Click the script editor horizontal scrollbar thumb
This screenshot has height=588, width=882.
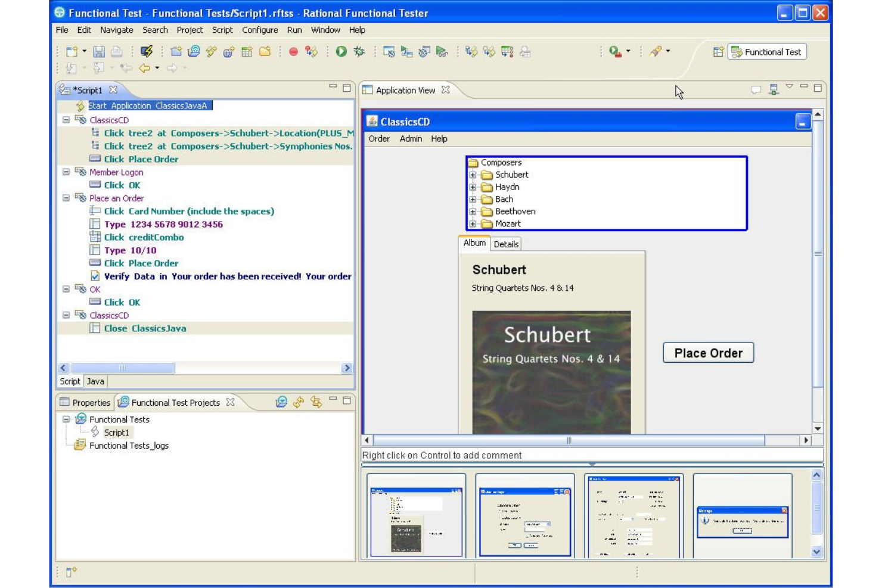click(122, 368)
